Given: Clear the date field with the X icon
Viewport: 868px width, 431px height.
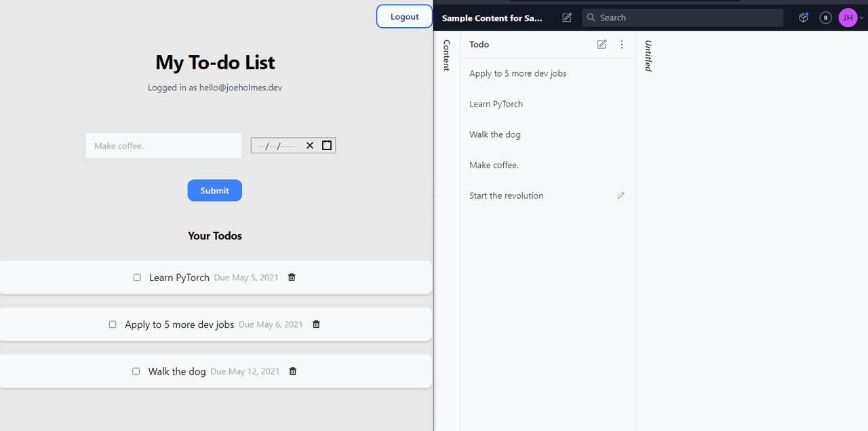Looking at the screenshot, I should 310,145.
